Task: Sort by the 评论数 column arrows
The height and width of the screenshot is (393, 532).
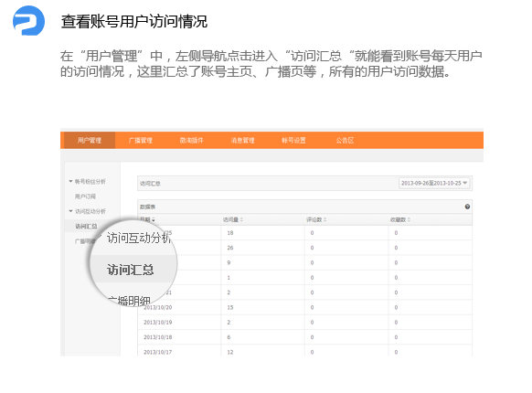Action: pyautogui.click(x=325, y=219)
